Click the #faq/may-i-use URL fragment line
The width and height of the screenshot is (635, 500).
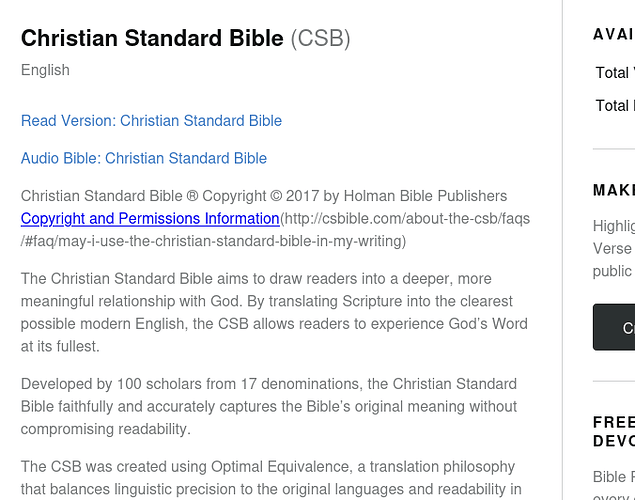point(213,241)
